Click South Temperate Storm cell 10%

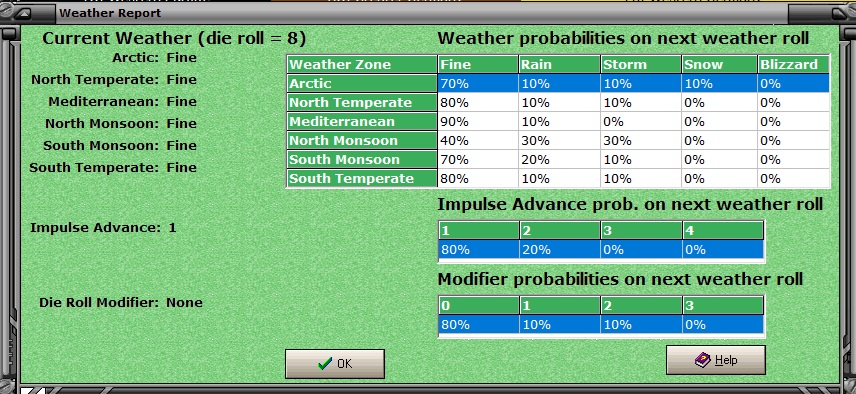(x=641, y=178)
